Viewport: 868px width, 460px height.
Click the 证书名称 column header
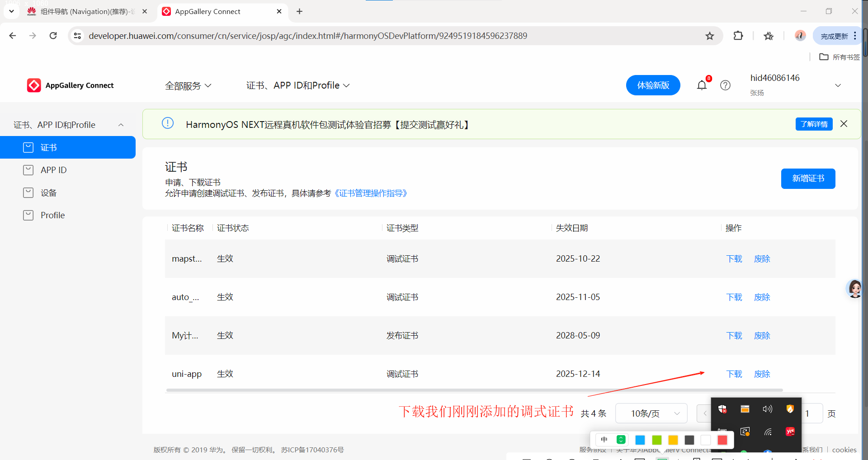(x=188, y=228)
